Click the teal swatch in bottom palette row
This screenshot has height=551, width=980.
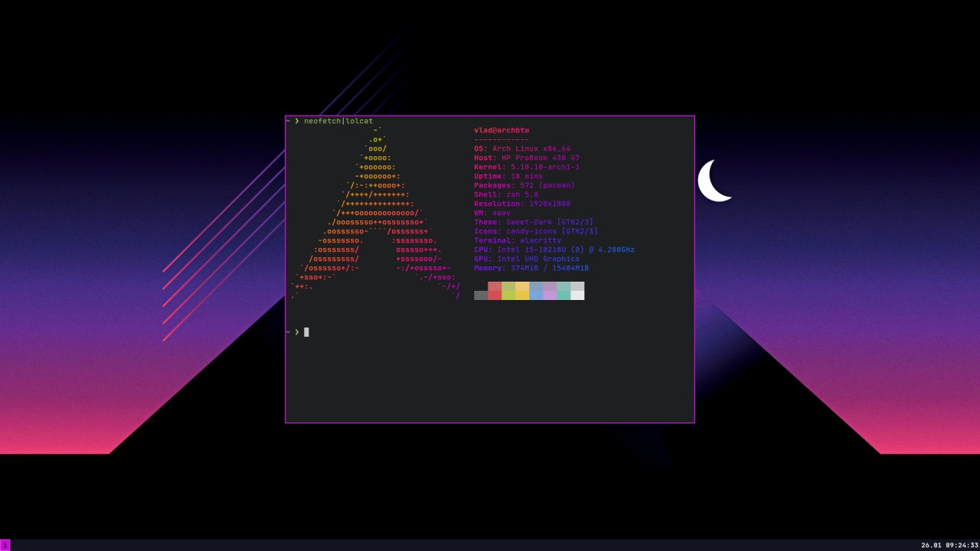tap(563, 295)
